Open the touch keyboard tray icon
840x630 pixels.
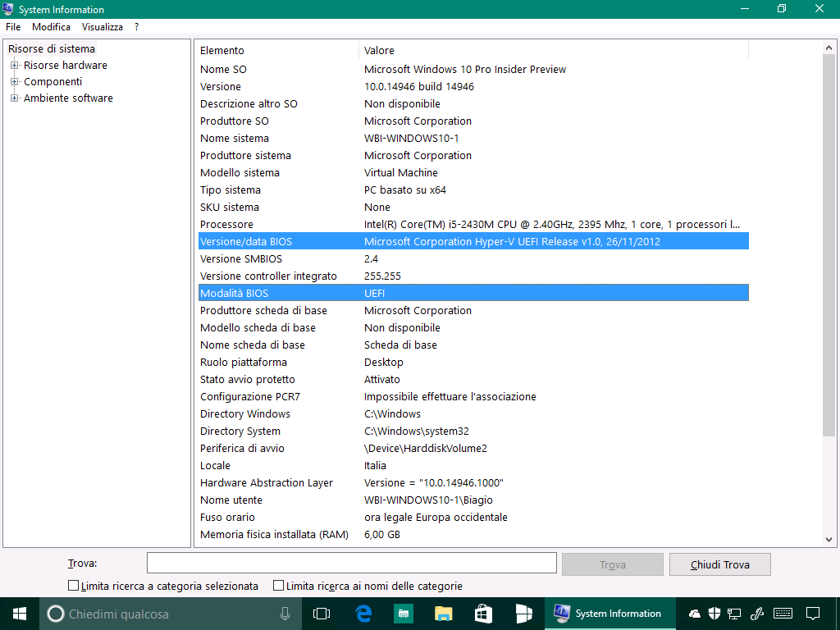783,614
